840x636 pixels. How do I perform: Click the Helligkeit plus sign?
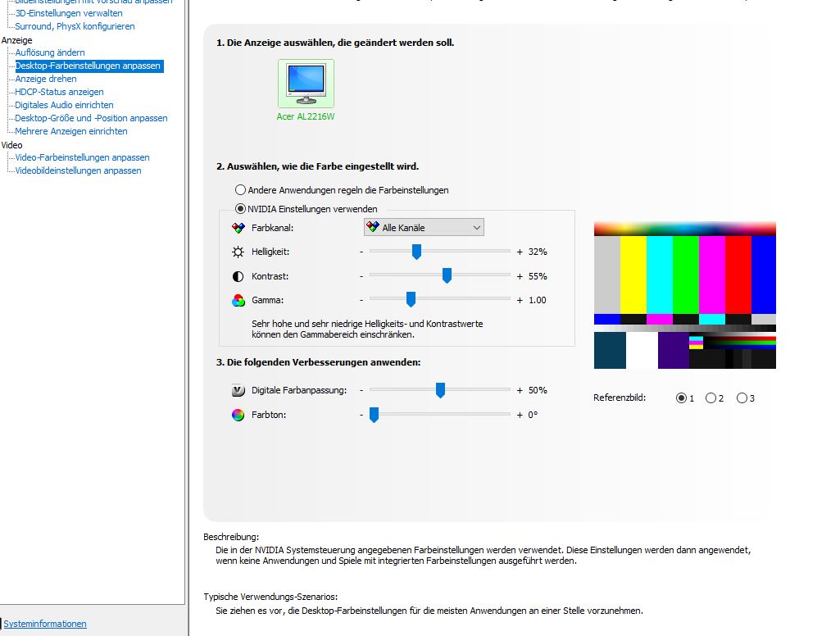pos(519,252)
